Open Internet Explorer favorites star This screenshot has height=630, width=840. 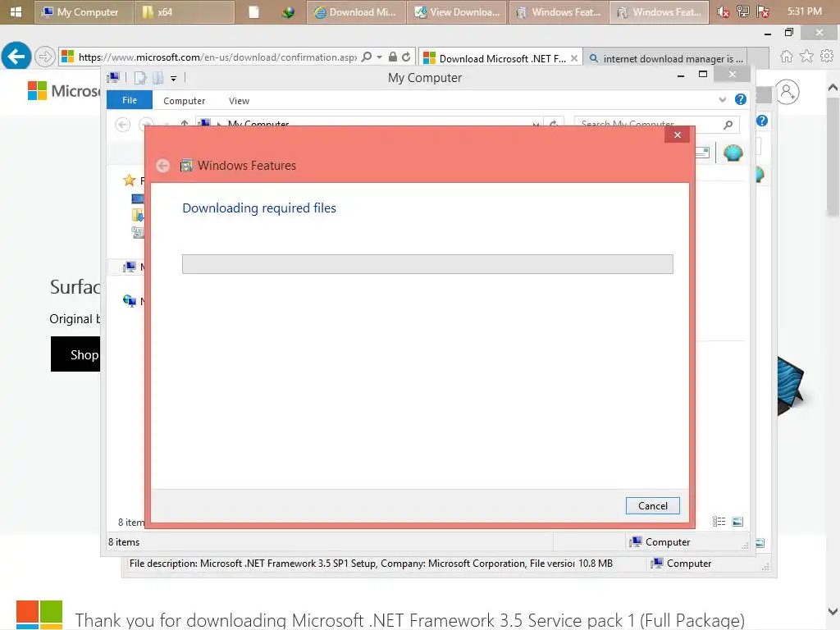807,57
